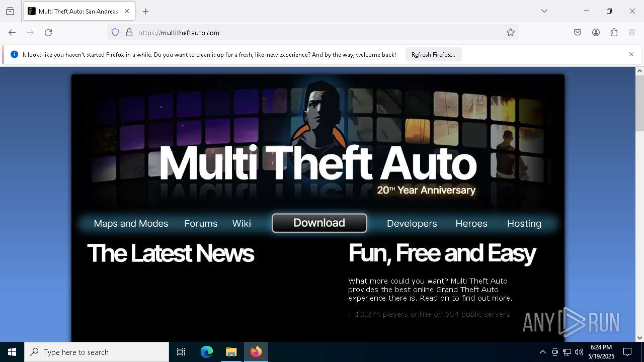644x362 pixels.
Task: Open File Explorer from taskbar
Action: click(231, 352)
